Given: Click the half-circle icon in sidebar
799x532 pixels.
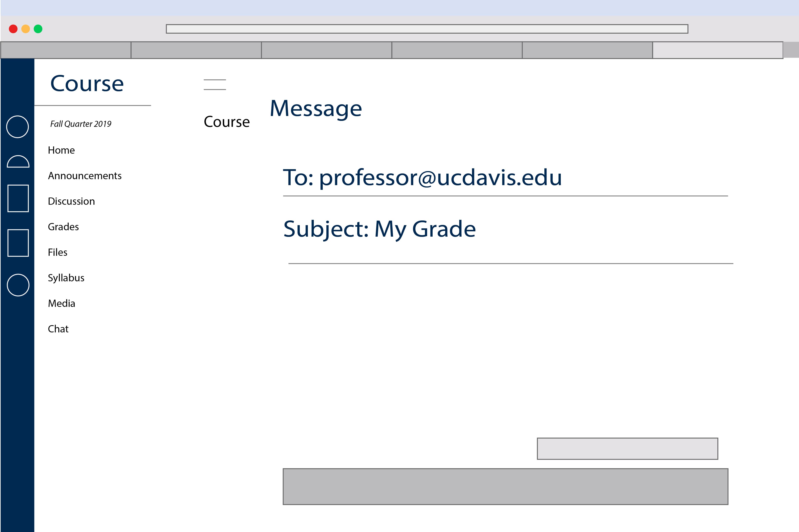Looking at the screenshot, I should click(x=18, y=162).
